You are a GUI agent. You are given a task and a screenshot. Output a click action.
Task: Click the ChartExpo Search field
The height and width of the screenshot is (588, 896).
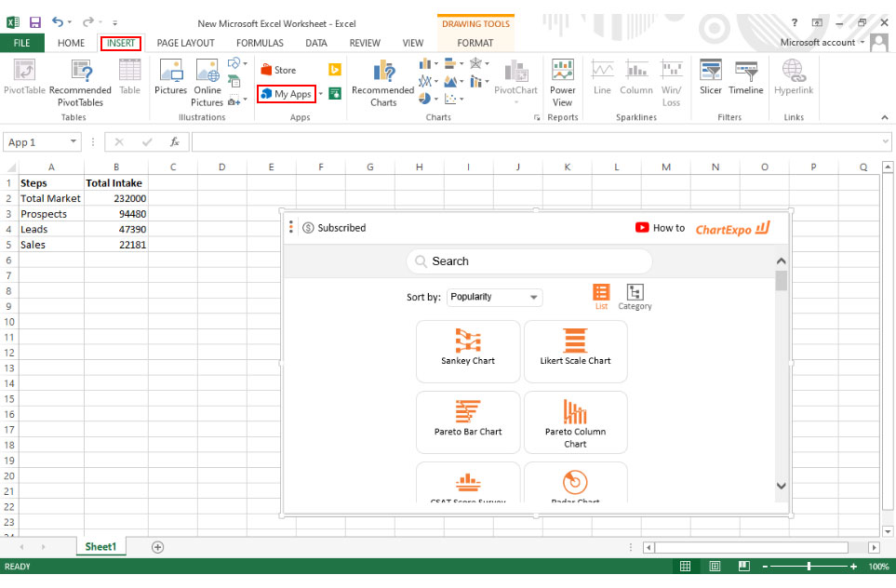(529, 261)
